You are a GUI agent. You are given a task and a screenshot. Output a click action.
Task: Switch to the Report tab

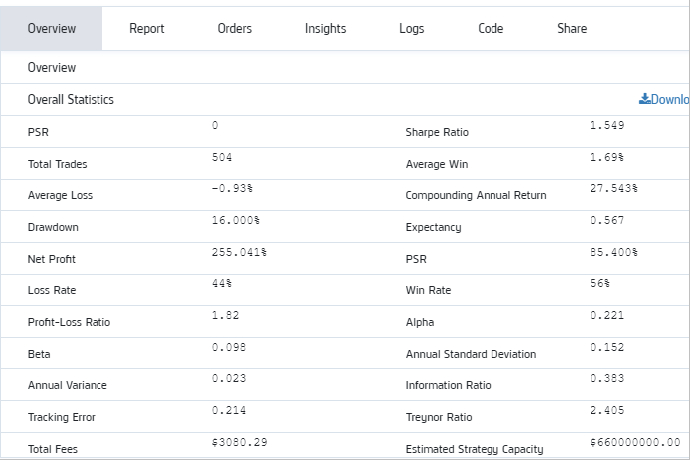pos(147,28)
